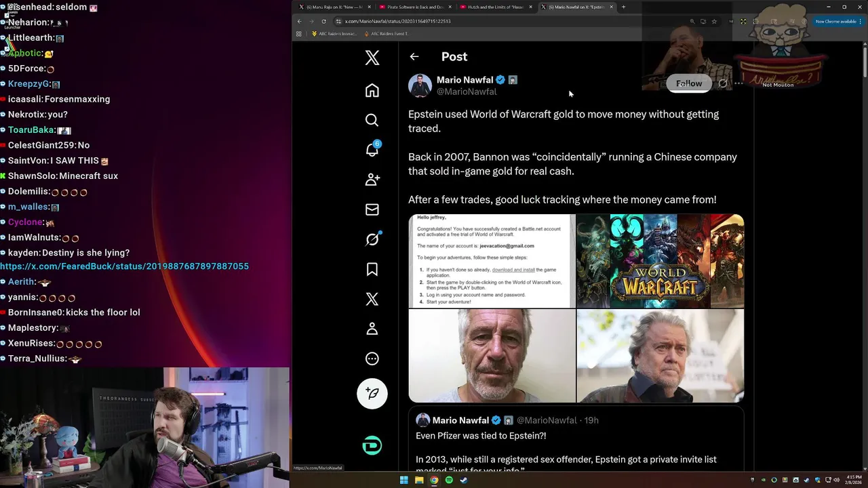Open the Battle.net email image

[x=492, y=261]
